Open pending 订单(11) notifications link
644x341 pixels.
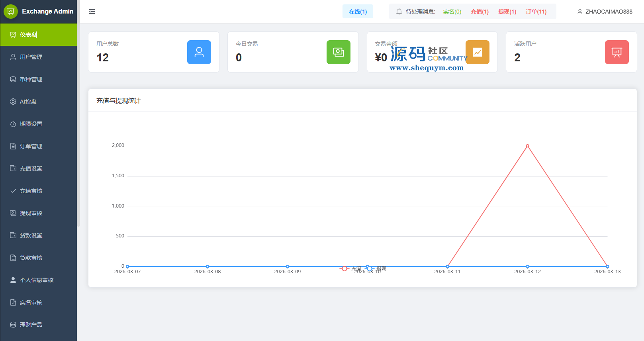536,12
